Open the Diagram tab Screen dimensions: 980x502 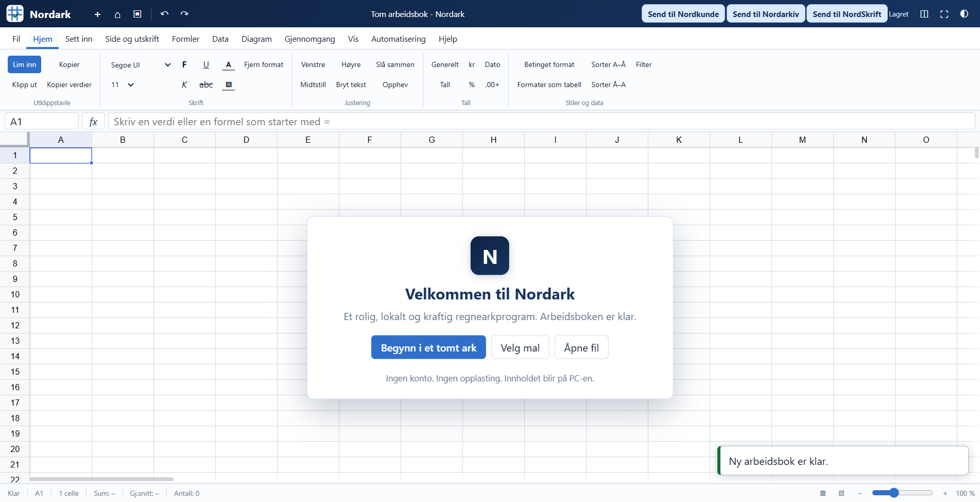point(256,39)
